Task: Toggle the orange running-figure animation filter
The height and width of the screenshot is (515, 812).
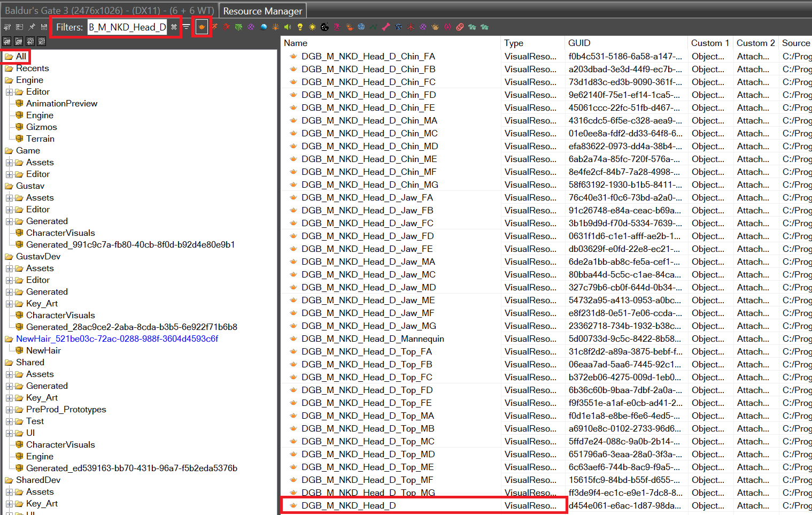Action: click(x=214, y=27)
